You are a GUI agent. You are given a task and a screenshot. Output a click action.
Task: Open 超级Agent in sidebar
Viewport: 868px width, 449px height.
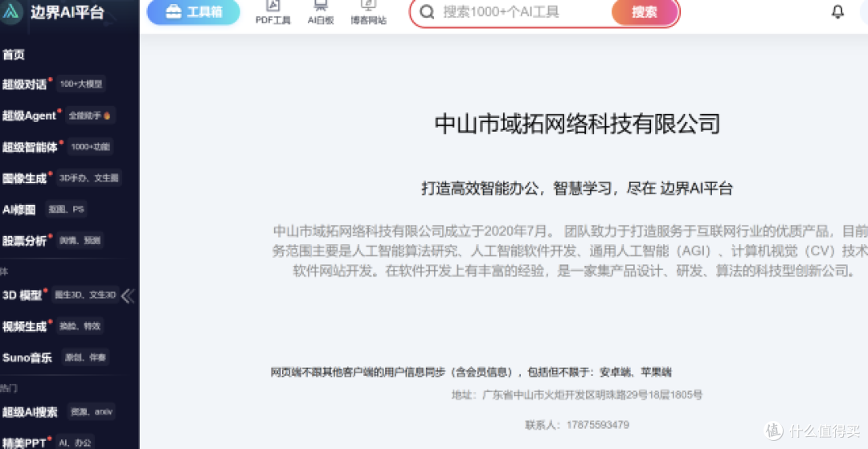(x=30, y=116)
